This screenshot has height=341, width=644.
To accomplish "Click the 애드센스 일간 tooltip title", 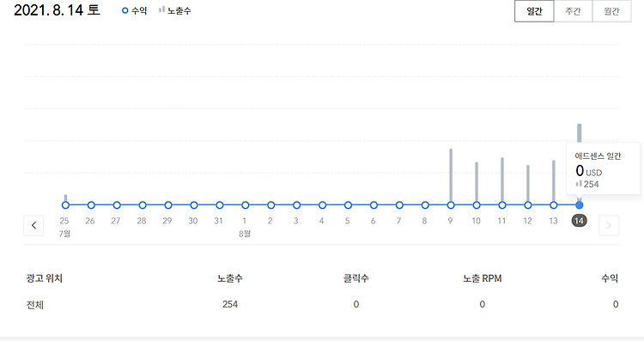I will [598, 156].
